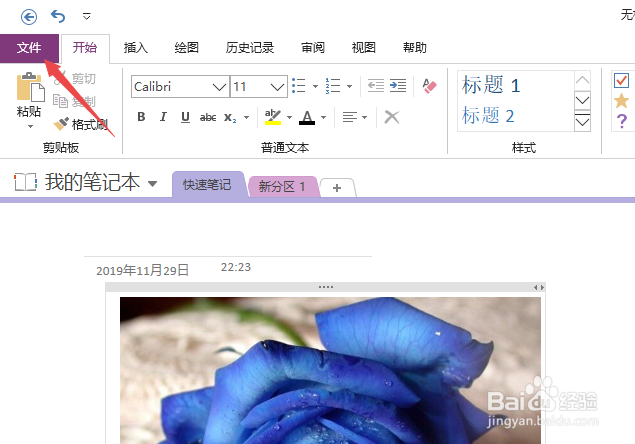This screenshot has width=635, height=444.
Task: Open the 历史记录 ribbon tab
Action: coord(249,48)
